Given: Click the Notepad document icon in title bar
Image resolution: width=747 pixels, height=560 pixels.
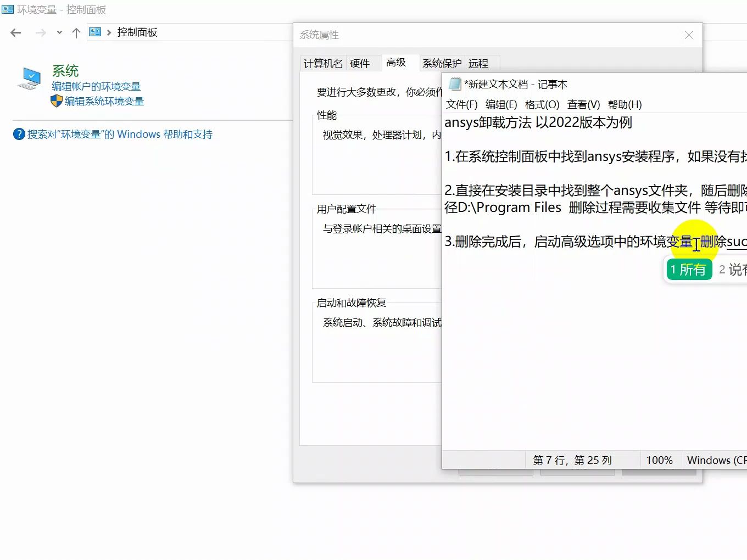Looking at the screenshot, I should click(455, 84).
